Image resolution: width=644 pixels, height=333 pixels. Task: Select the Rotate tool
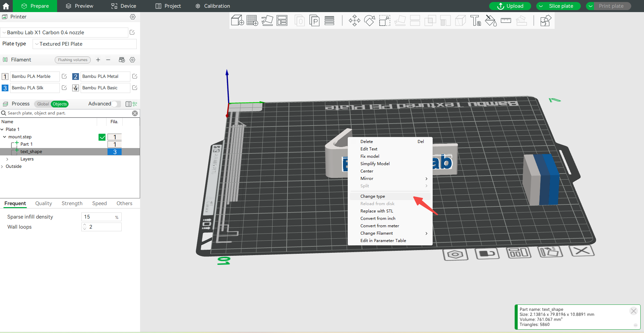[370, 20]
